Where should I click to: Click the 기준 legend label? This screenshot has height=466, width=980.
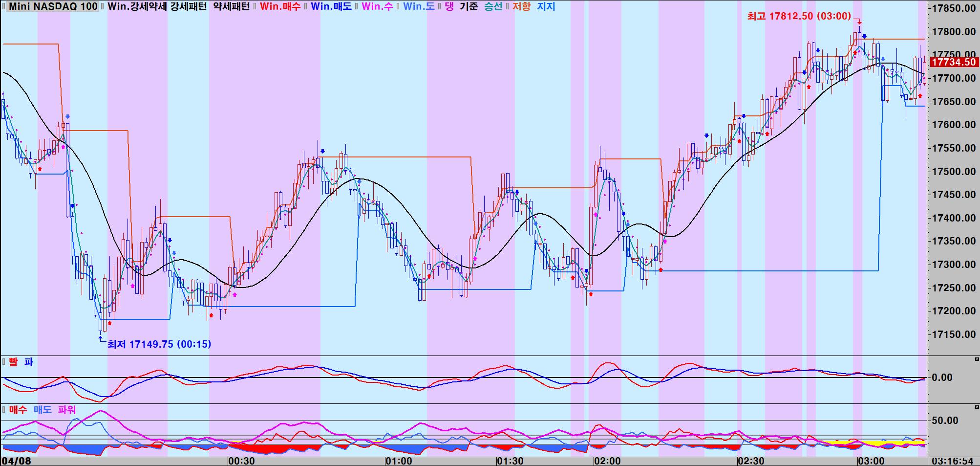tap(469, 6)
